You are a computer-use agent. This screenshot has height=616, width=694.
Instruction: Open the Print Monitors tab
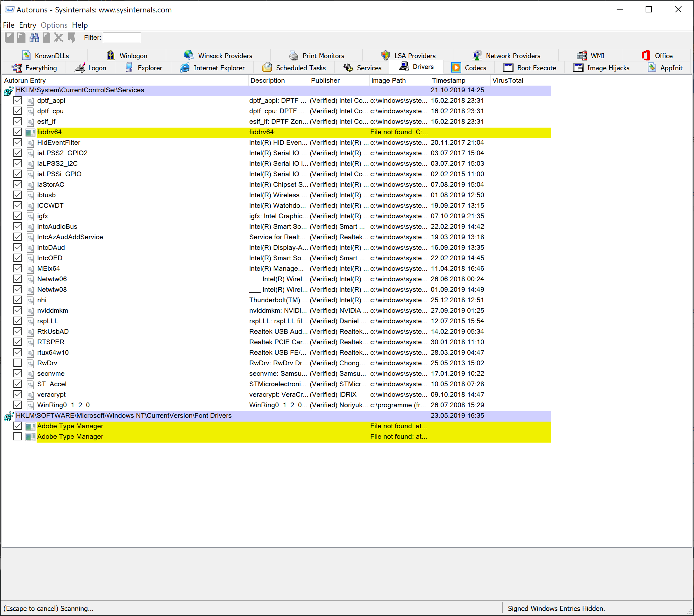click(317, 56)
